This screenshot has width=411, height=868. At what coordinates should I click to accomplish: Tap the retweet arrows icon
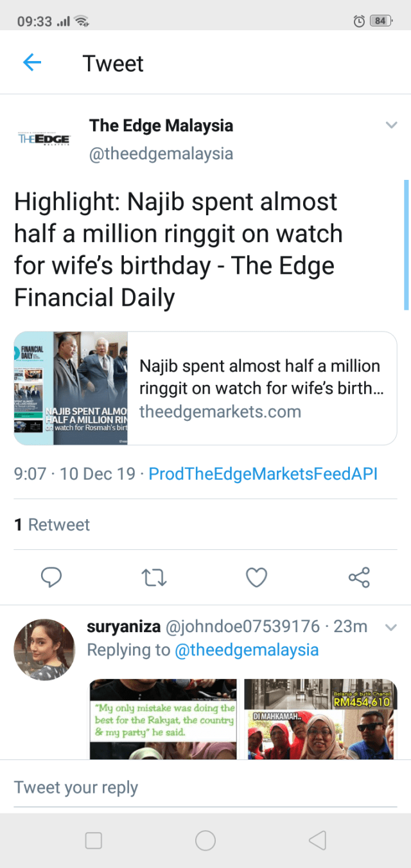point(153,578)
